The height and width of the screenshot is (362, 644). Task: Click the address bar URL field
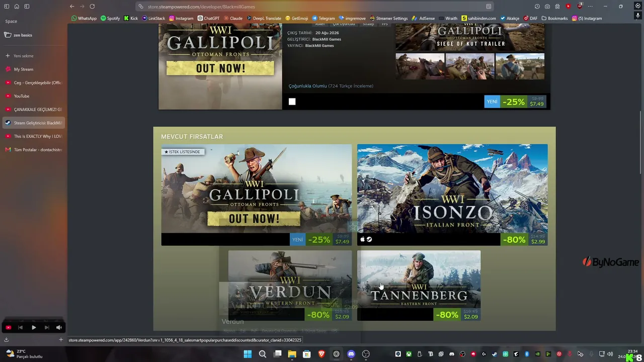pos(314,7)
